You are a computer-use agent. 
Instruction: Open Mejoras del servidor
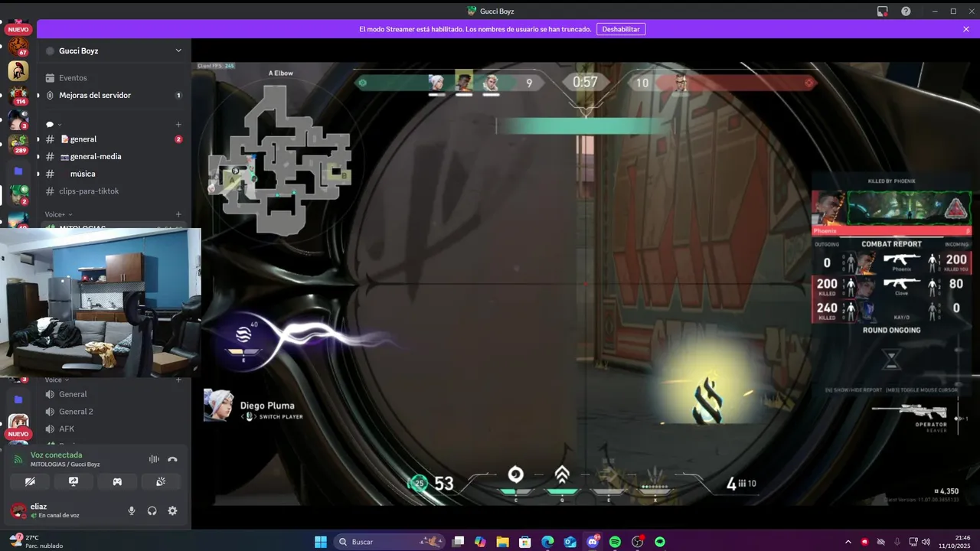[114, 96]
